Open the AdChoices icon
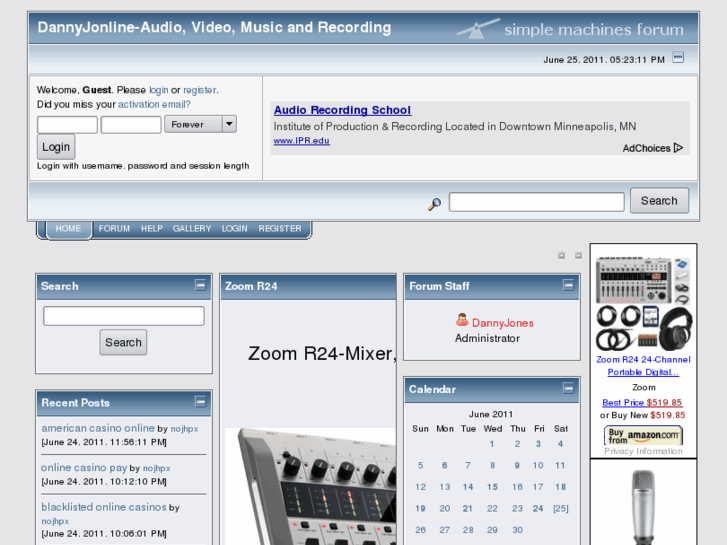727x545 pixels. pos(678,148)
